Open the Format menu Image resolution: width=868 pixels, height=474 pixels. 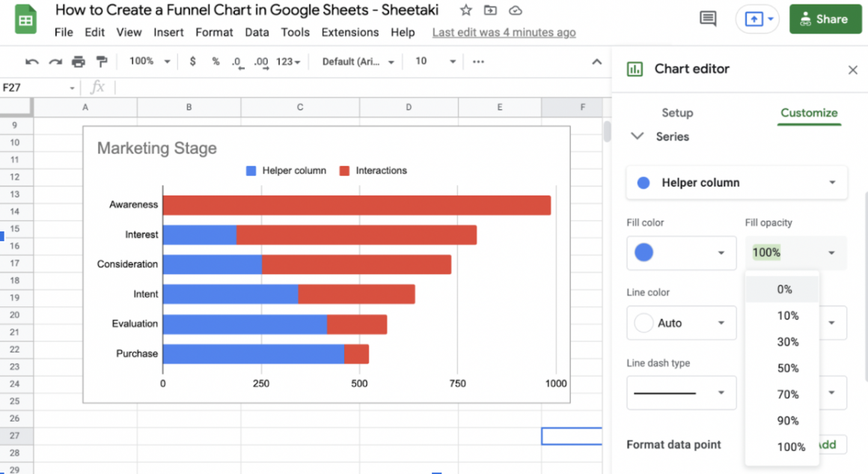pyautogui.click(x=214, y=32)
